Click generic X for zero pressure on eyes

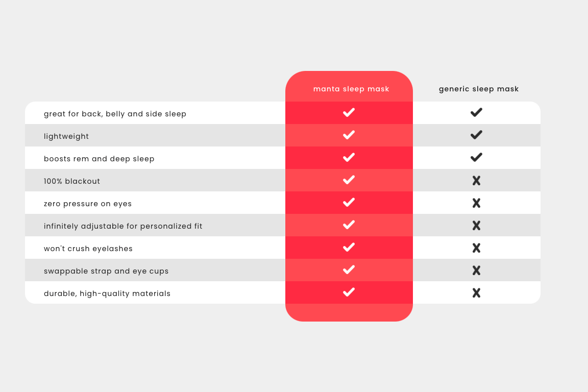point(476,203)
